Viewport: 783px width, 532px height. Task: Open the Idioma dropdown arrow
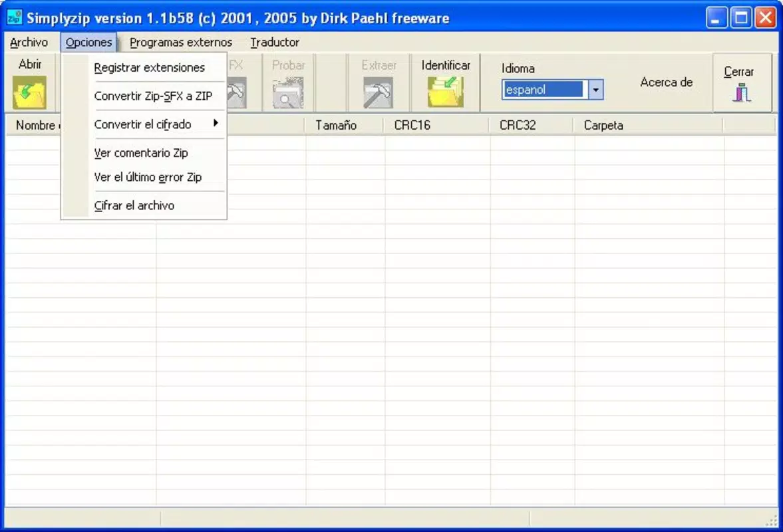click(x=595, y=90)
